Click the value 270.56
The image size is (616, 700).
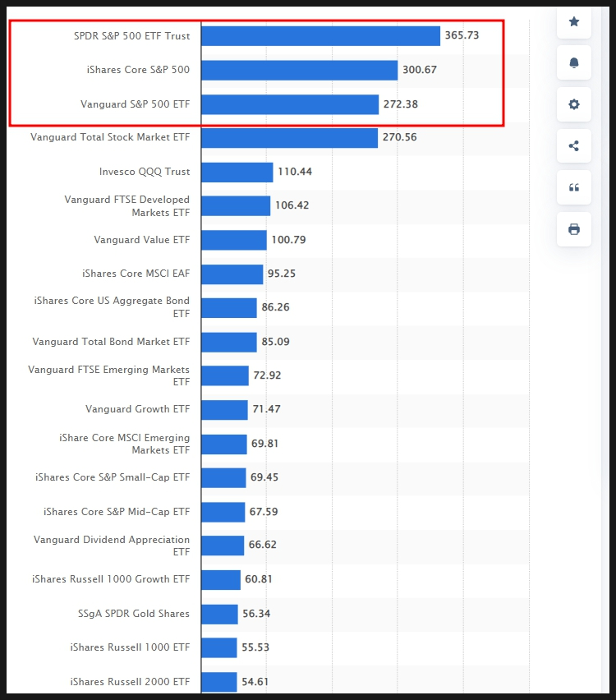click(x=399, y=137)
